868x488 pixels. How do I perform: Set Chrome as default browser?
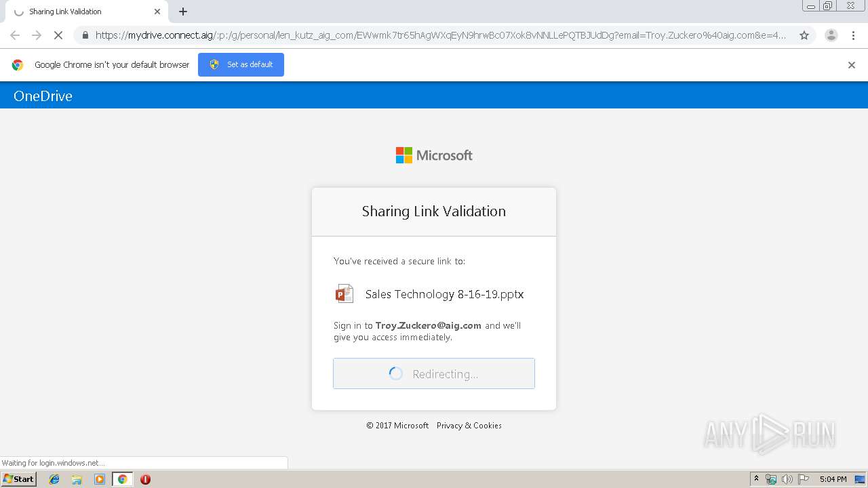[241, 64]
